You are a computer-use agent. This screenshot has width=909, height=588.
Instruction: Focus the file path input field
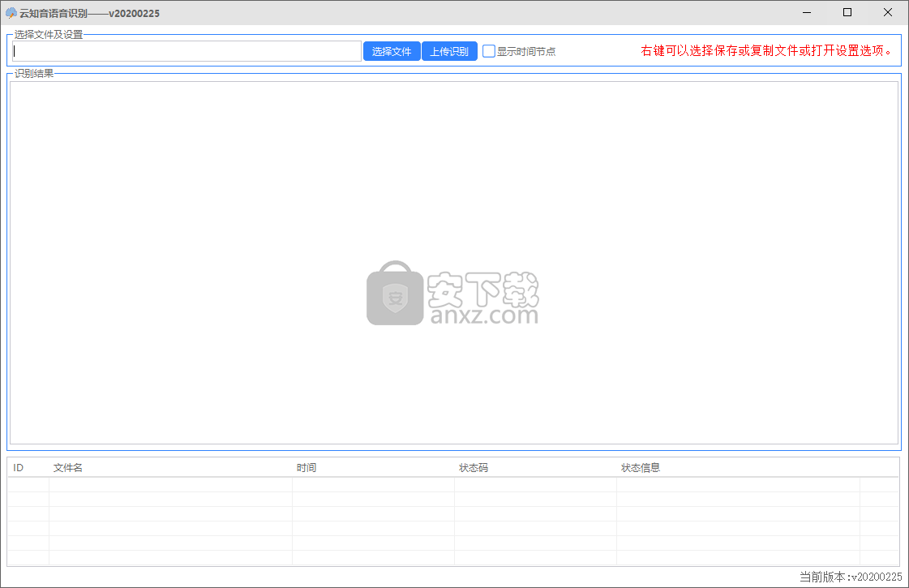click(187, 51)
